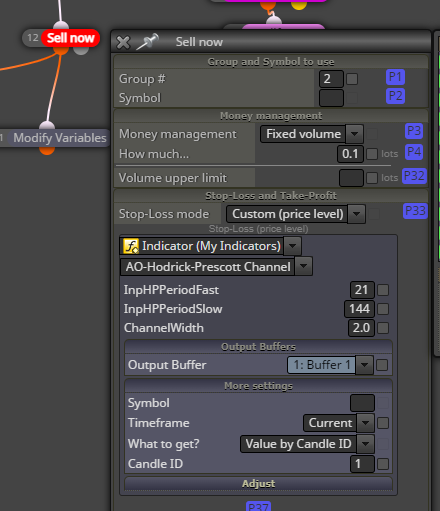Click the Money management section header

click(x=271, y=116)
